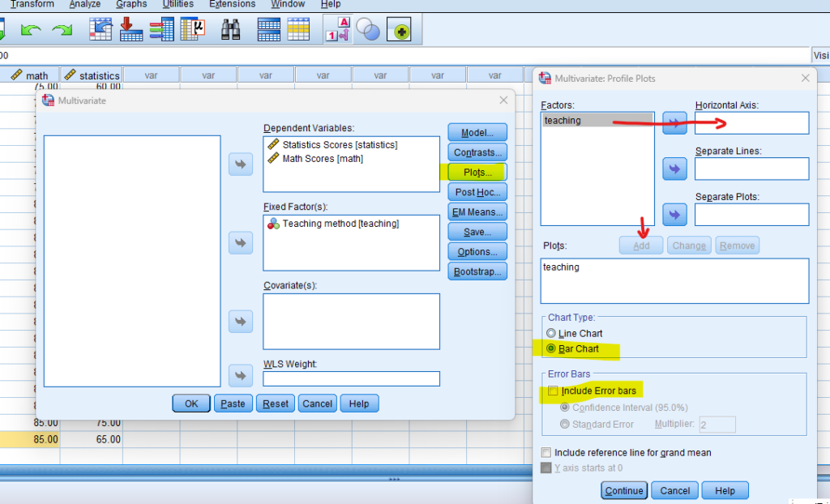The height and width of the screenshot is (504, 830).
Task: Select the Bar Chart radio button
Action: pos(552,349)
